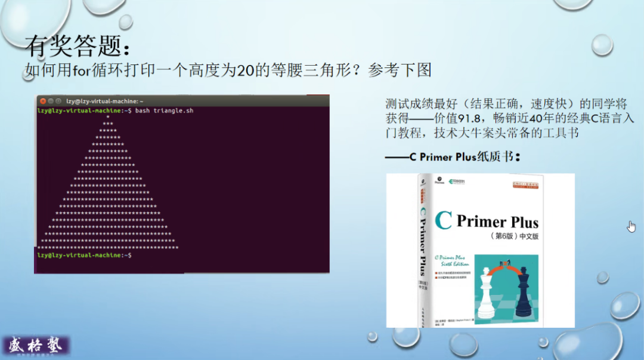Click the '(第6版) 中文版' text on book cover
The height and width of the screenshot is (360, 644).
point(514,236)
